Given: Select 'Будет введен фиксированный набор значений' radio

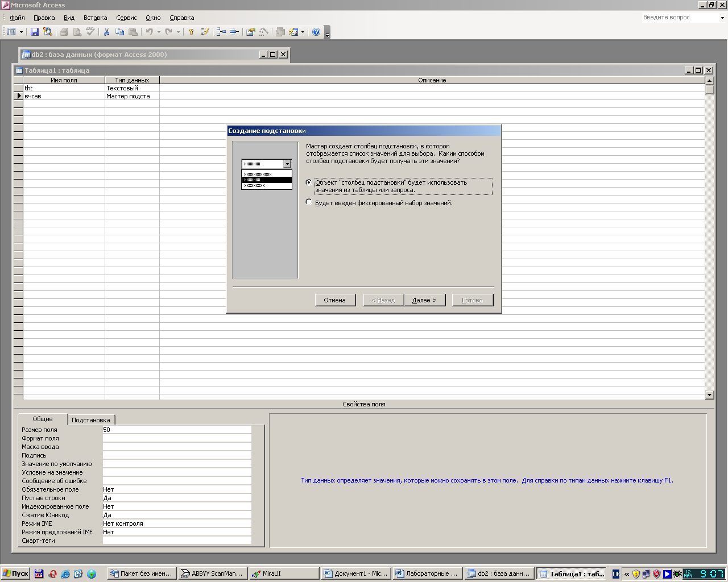Looking at the screenshot, I should (x=309, y=202).
